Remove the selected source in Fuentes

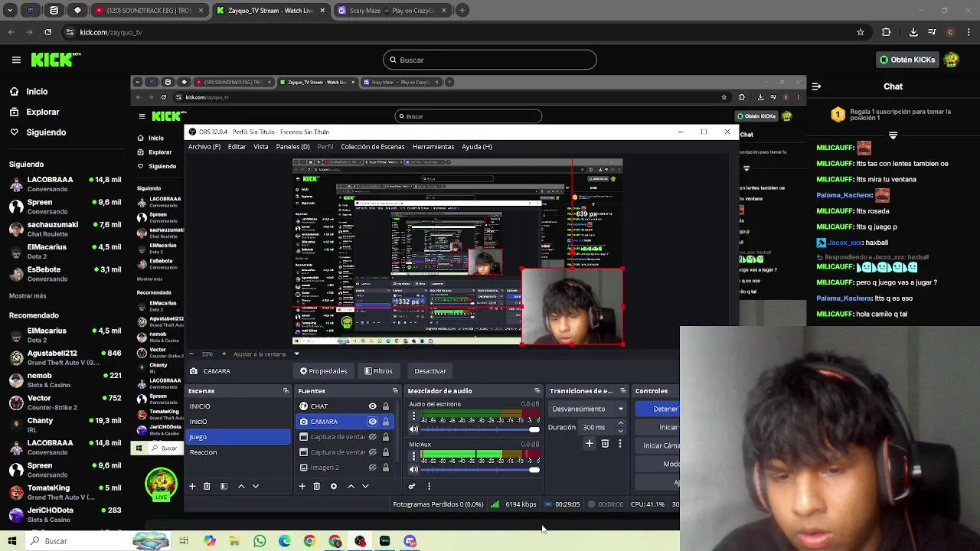click(x=316, y=486)
